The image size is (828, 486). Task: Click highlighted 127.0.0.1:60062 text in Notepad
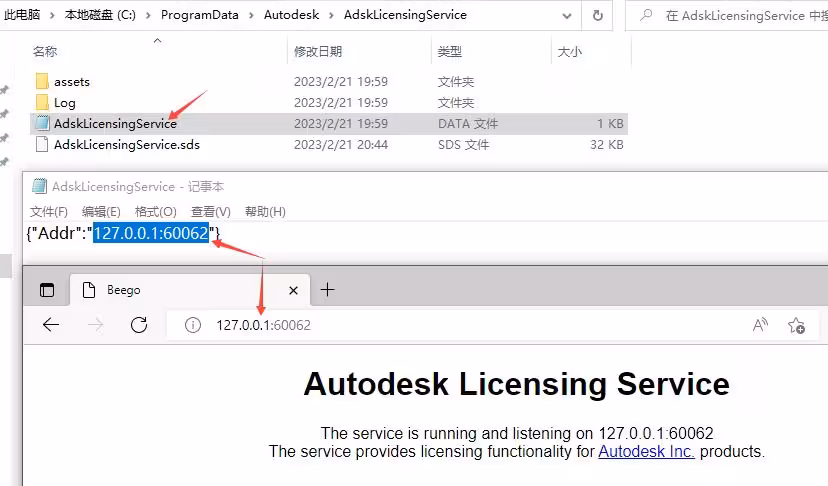coord(151,233)
